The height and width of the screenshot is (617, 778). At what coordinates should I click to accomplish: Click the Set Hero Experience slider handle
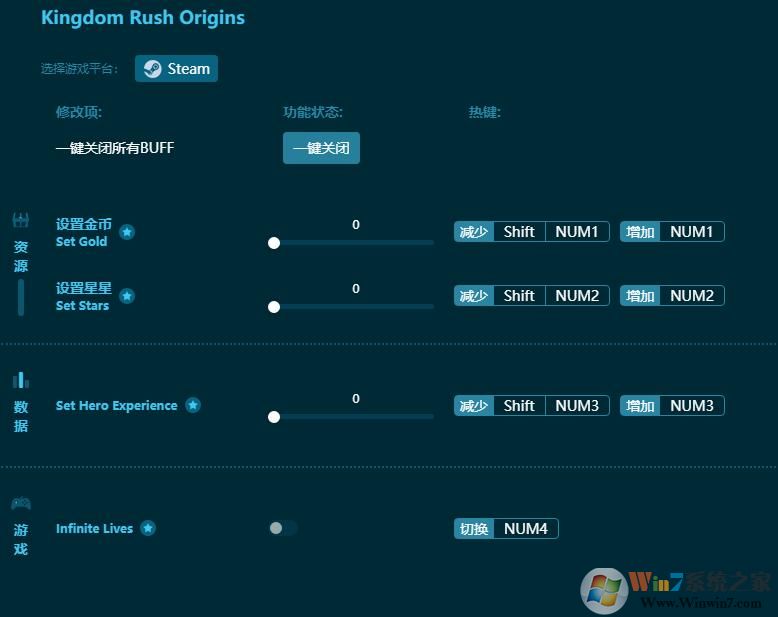[x=274, y=417]
